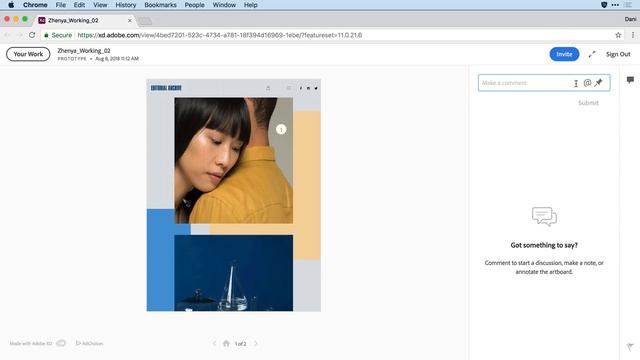The image size is (640, 360).
Task: Open the File menu
Action: [61, 5]
